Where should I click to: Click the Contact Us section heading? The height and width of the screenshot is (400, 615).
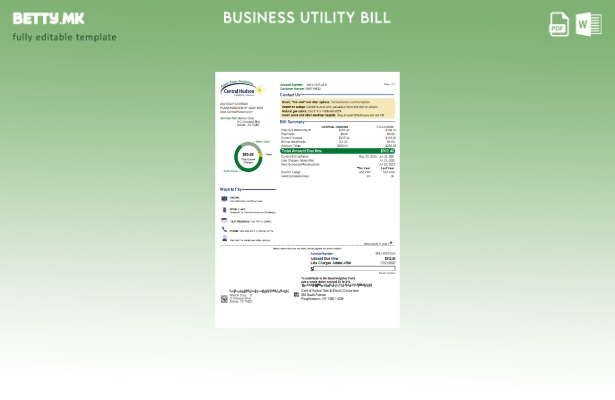[290, 95]
